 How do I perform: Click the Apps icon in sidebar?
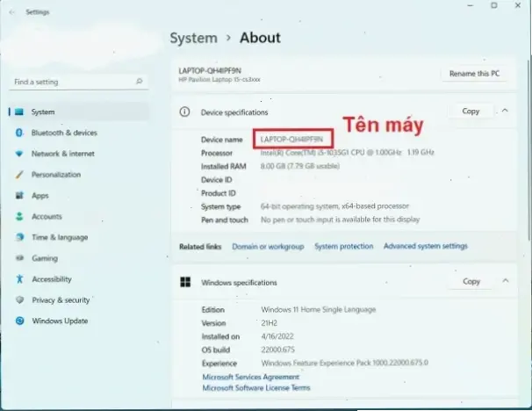[x=19, y=196]
